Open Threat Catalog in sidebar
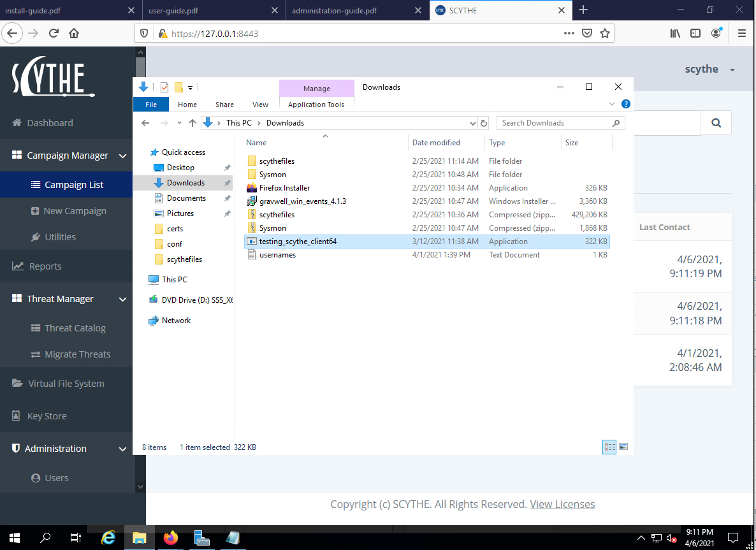This screenshot has height=550, width=756. coord(68,328)
